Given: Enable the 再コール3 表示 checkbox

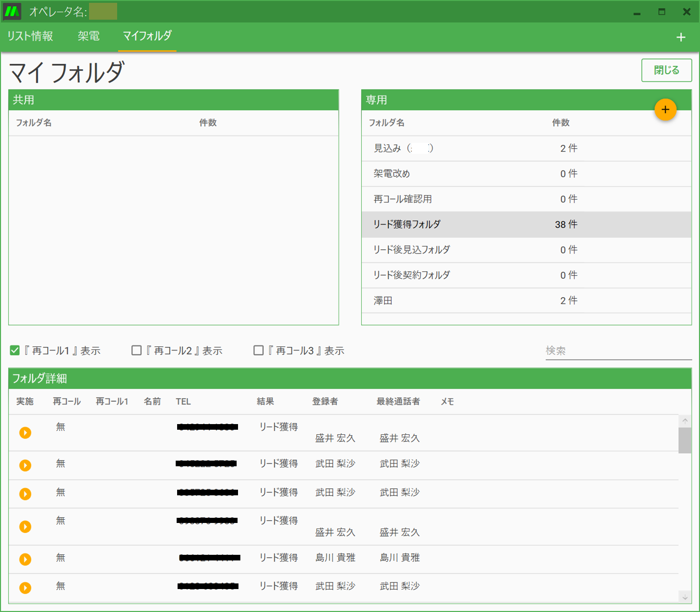Looking at the screenshot, I should (x=258, y=351).
